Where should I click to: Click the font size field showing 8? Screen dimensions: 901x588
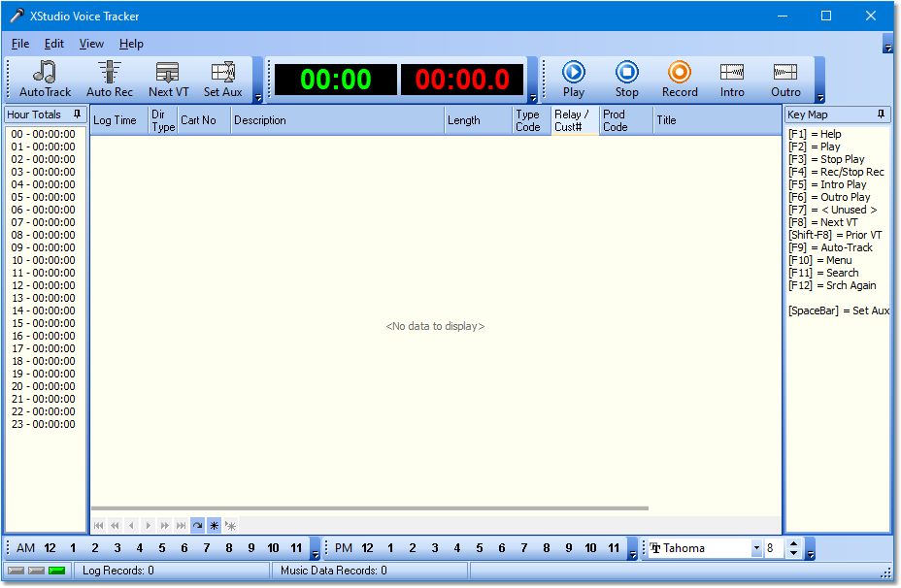pyautogui.click(x=774, y=548)
